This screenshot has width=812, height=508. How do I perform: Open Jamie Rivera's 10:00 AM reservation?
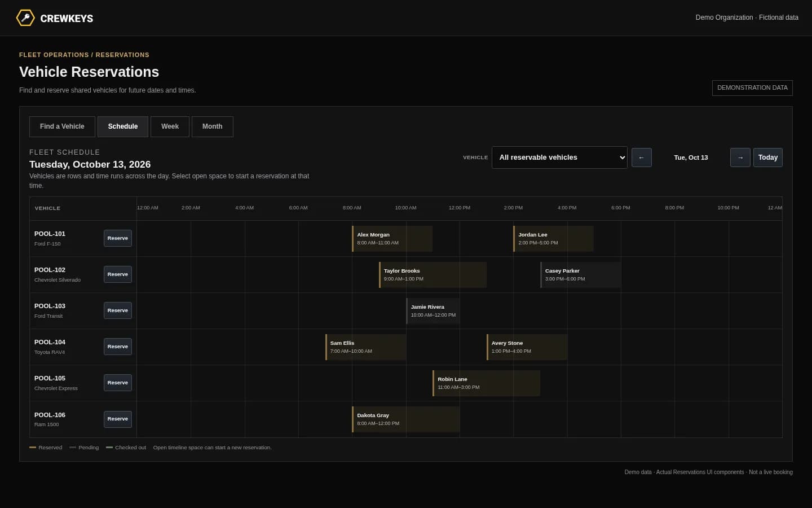coord(433,311)
